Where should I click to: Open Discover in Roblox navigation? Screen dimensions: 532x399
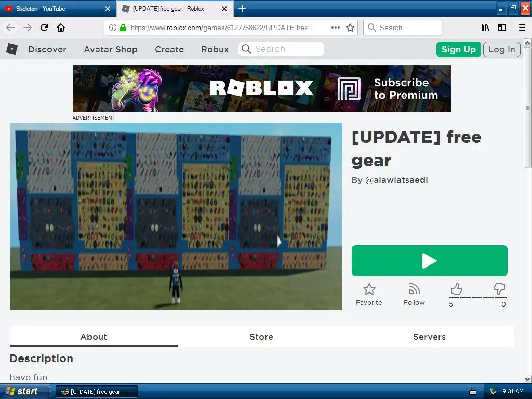pyautogui.click(x=47, y=49)
